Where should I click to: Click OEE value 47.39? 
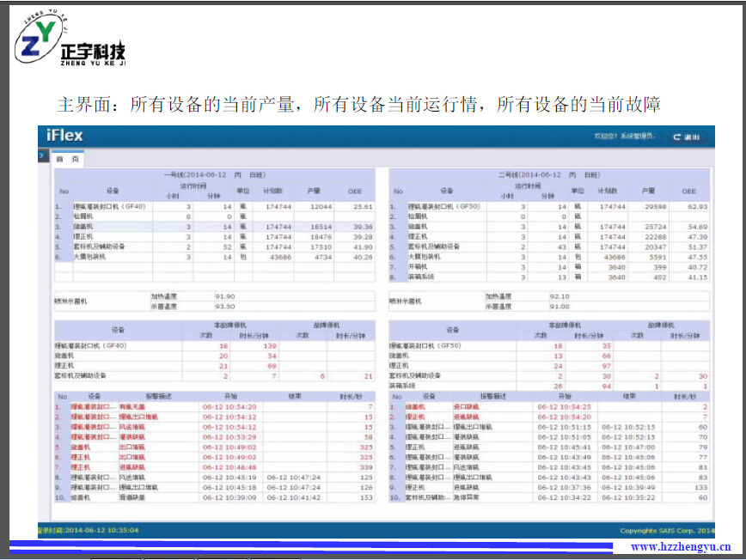tap(698, 237)
